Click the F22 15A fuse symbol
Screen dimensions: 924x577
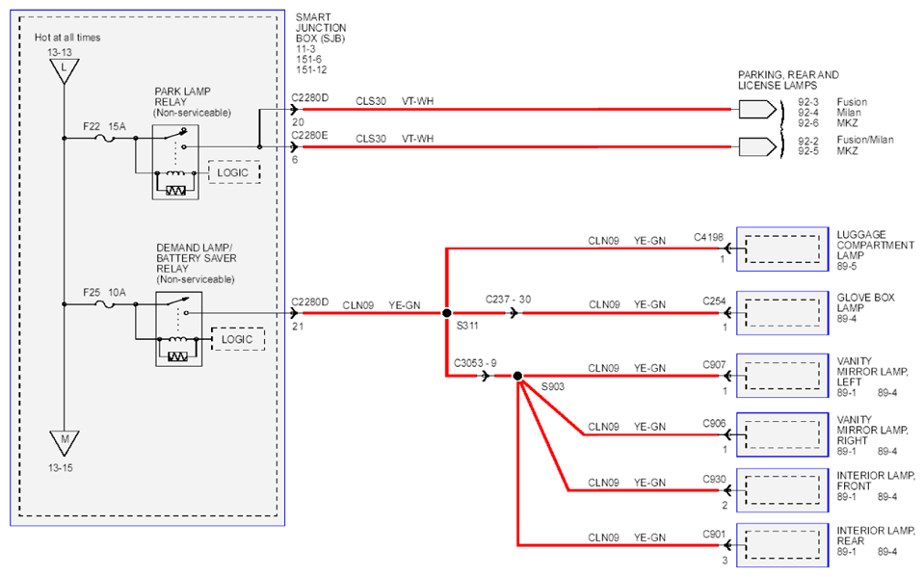click(105, 139)
